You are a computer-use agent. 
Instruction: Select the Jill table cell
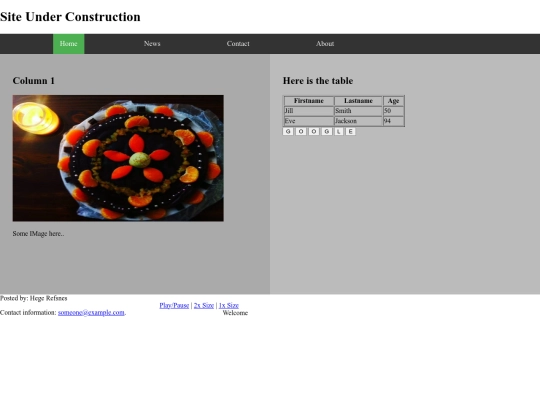pyautogui.click(x=309, y=111)
